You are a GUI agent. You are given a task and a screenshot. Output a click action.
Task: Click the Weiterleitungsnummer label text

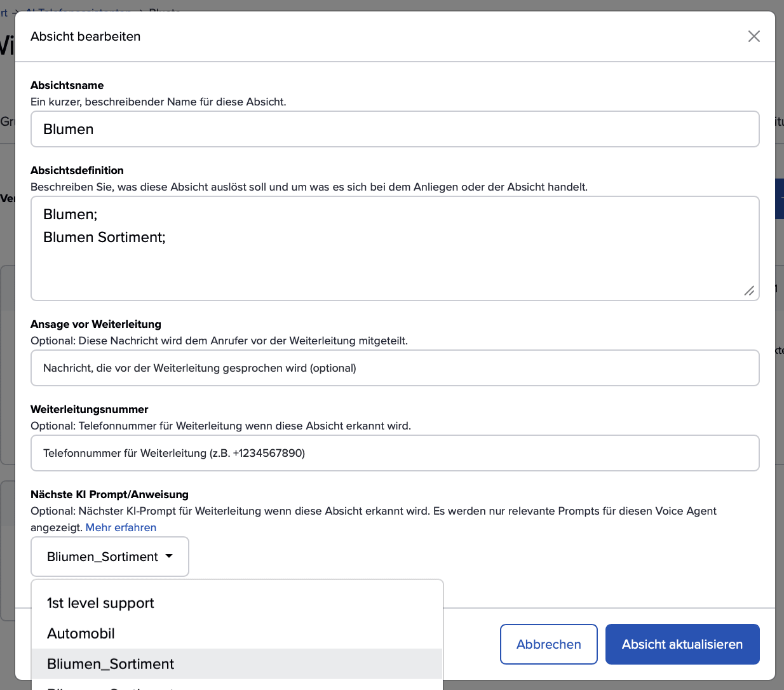[x=90, y=409]
